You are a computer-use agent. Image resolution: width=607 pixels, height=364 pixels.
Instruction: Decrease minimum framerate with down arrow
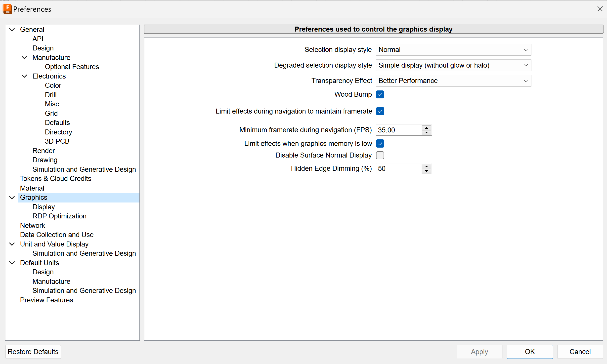[426, 133]
